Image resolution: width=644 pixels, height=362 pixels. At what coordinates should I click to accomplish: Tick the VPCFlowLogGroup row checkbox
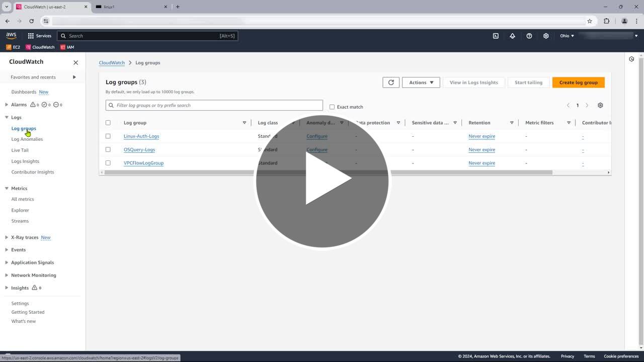pyautogui.click(x=108, y=163)
